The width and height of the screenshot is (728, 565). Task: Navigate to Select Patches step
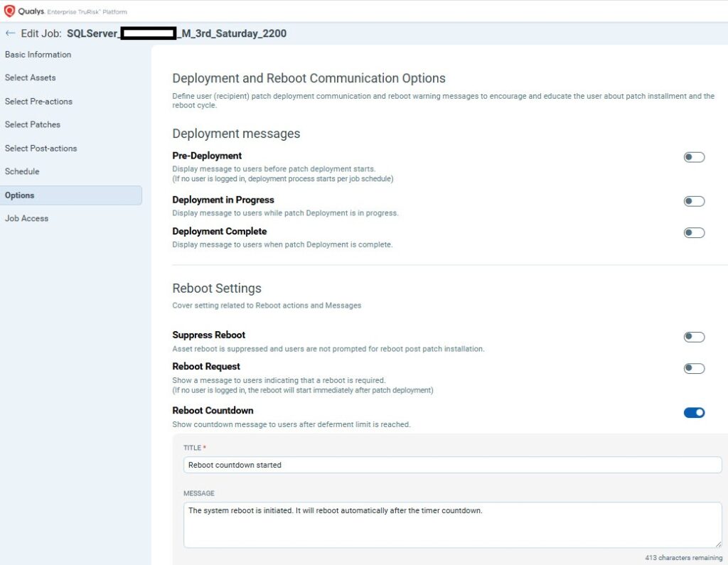[33, 124]
